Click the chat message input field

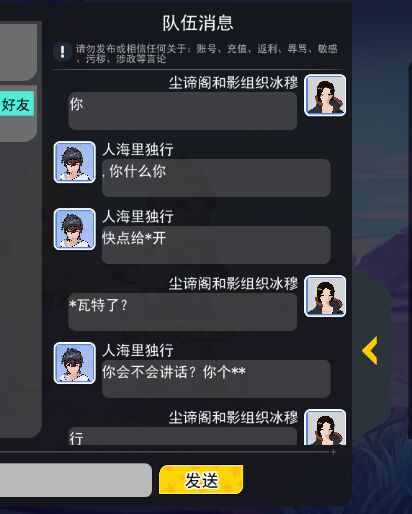click(x=76, y=480)
